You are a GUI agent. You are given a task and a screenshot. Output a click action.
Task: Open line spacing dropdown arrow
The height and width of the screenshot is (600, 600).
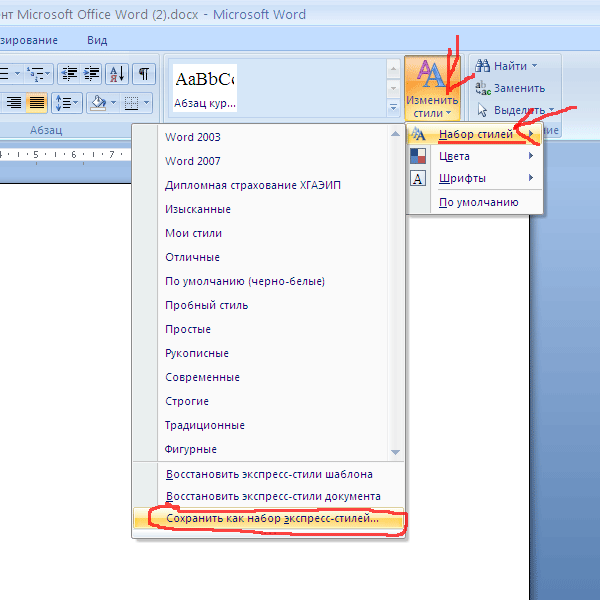pos(76,103)
